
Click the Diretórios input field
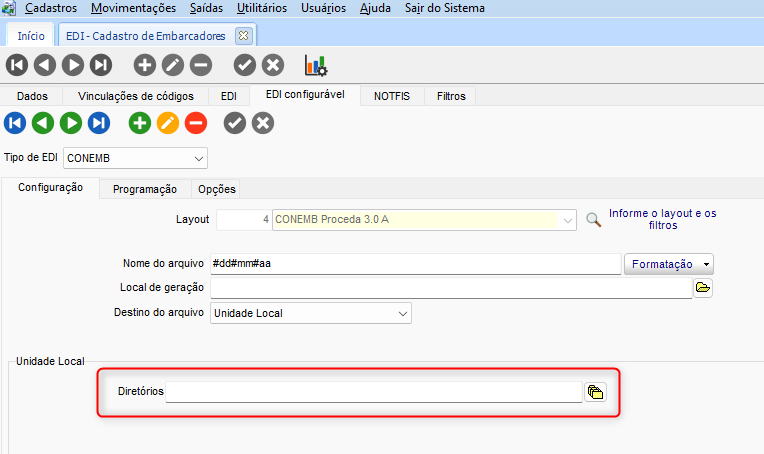pyautogui.click(x=373, y=392)
